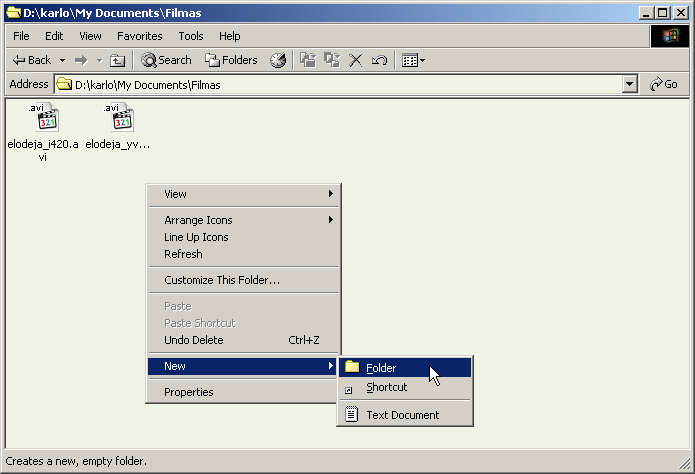Expand the View submenu in context menu
The height and width of the screenshot is (474, 695).
(243, 194)
